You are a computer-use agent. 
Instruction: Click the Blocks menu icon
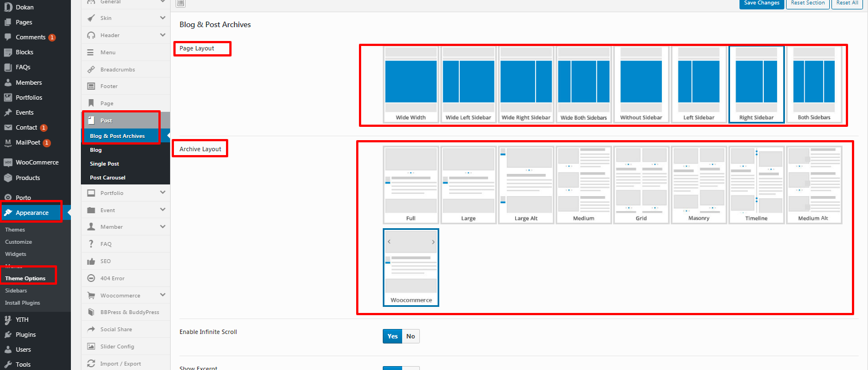[x=8, y=52]
